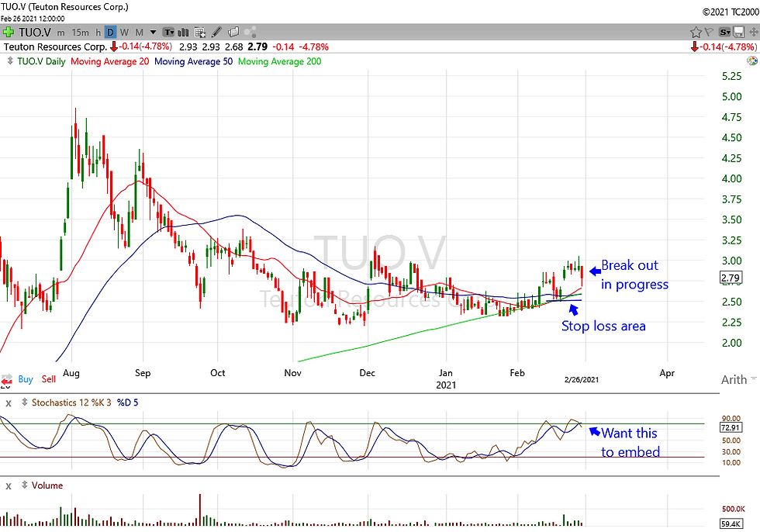Click the 'Break out in progress' annotation
760x532 pixels.
634,275
